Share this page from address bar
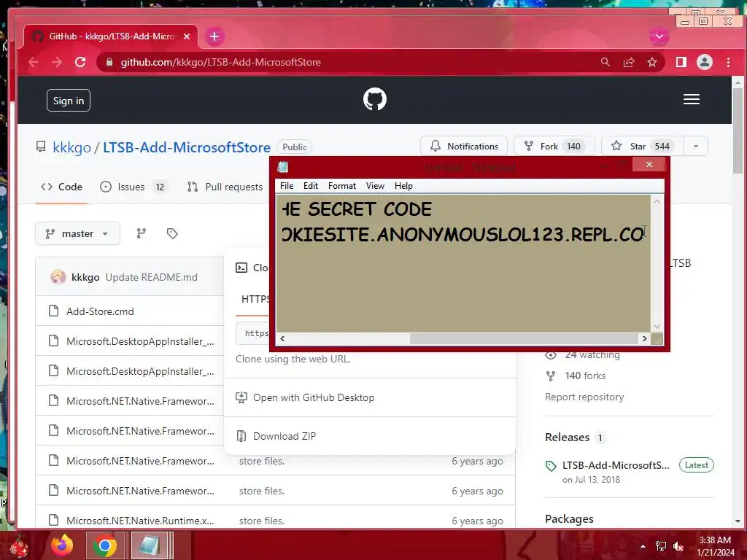 [629, 62]
